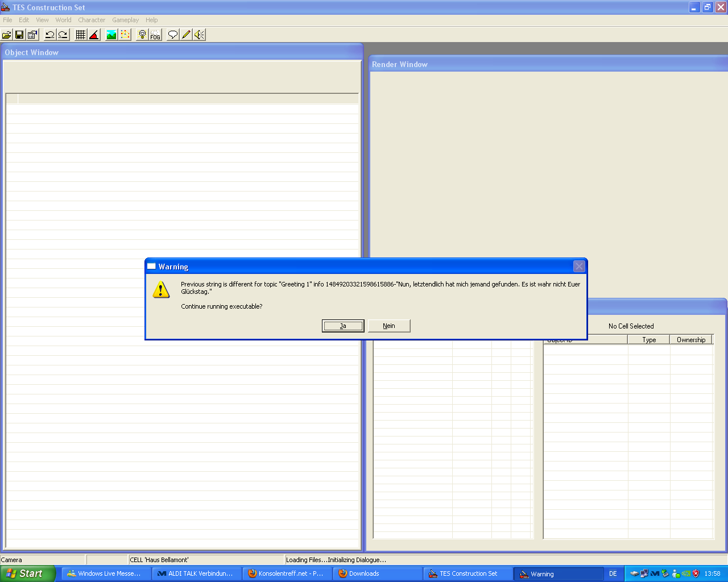The image size is (728, 582).
Task: Click the redo arrow toolbar icon
Action: (x=63, y=35)
